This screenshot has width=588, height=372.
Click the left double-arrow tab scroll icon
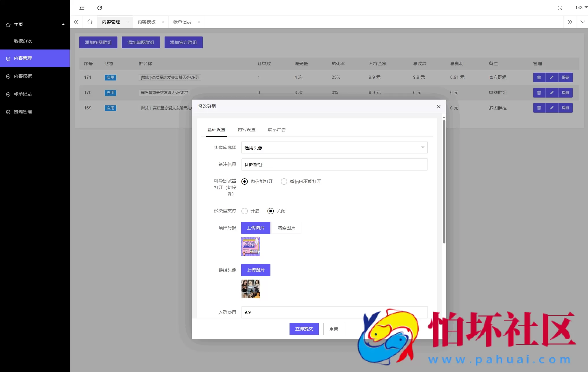pos(76,22)
